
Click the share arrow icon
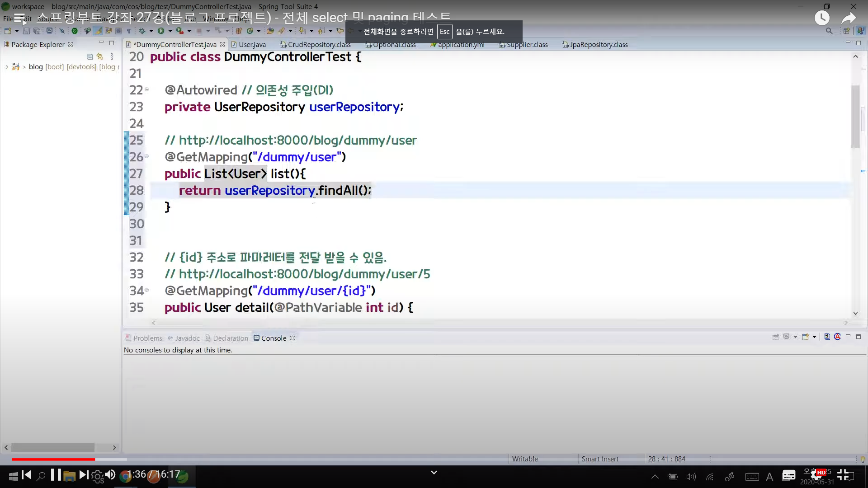849,18
